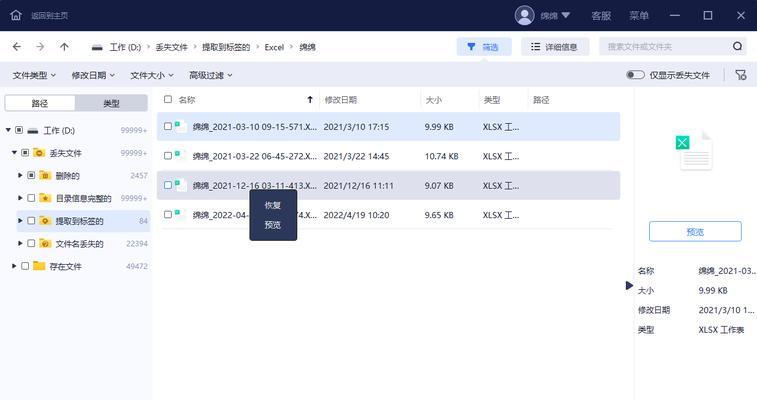Click the 筛选 filter button
Image resolution: width=757 pixels, height=400 pixels.
[x=484, y=47]
